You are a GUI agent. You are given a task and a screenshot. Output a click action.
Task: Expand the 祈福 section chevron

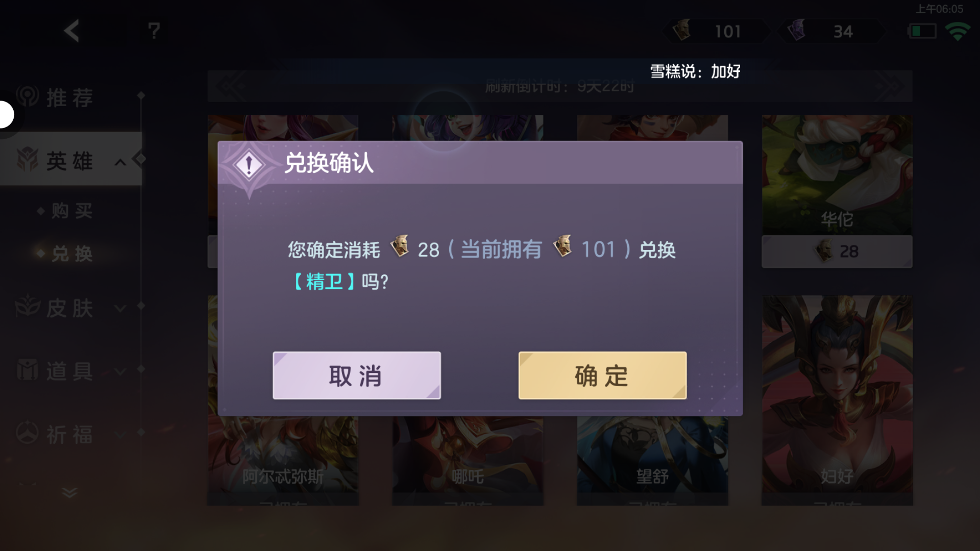(120, 435)
